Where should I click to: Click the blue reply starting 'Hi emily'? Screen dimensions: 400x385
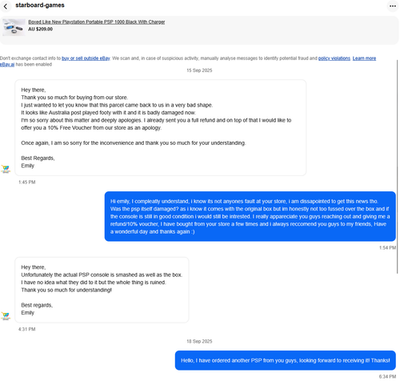[250, 216]
